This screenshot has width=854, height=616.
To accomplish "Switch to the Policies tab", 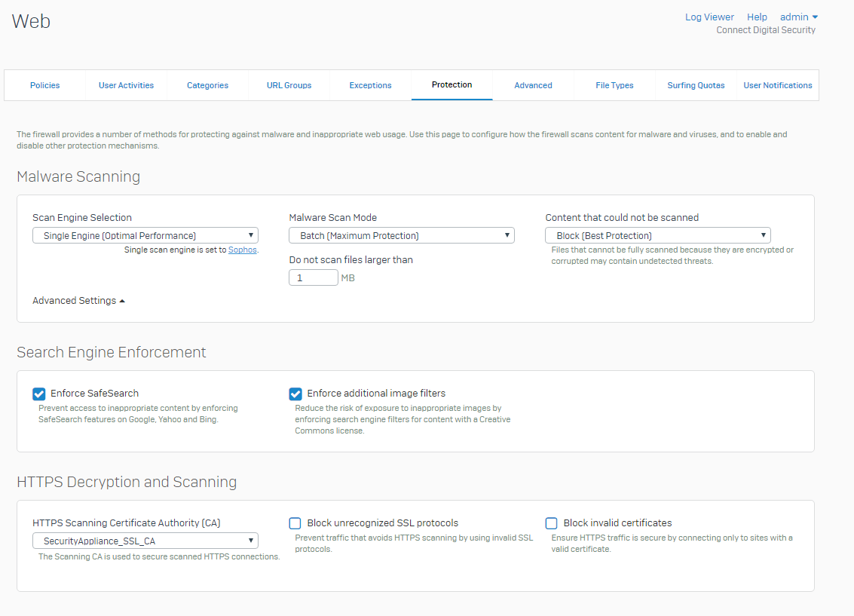I will click(x=45, y=85).
